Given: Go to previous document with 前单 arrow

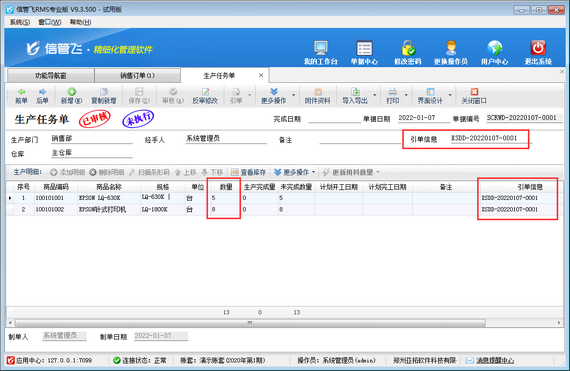Looking at the screenshot, I should click(21, 92).
